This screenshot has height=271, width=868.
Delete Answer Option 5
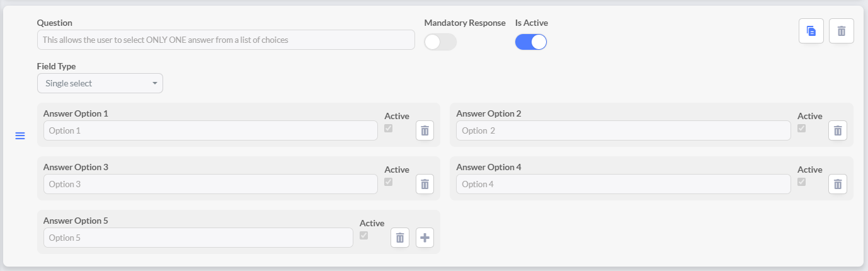pyautogui.click(x=400, y=238)
